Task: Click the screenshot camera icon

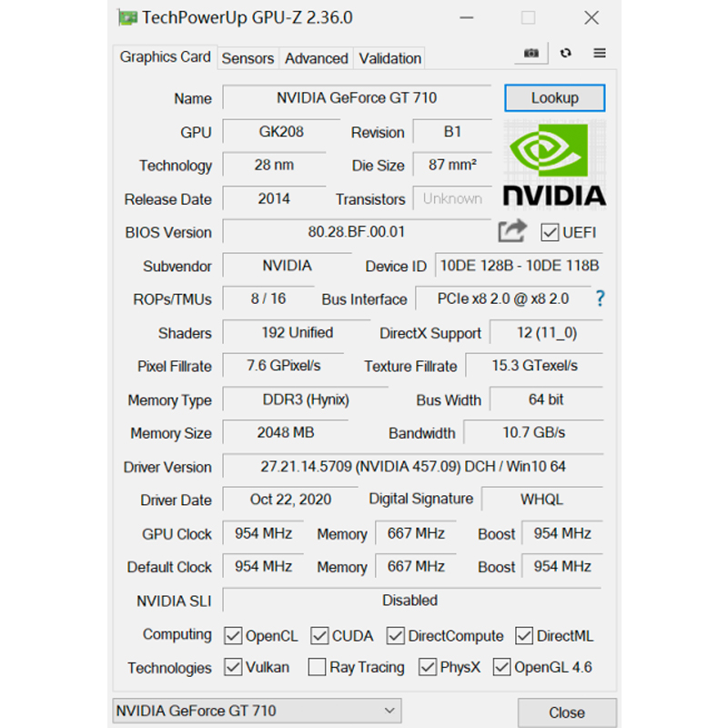Action: (531, 53)
